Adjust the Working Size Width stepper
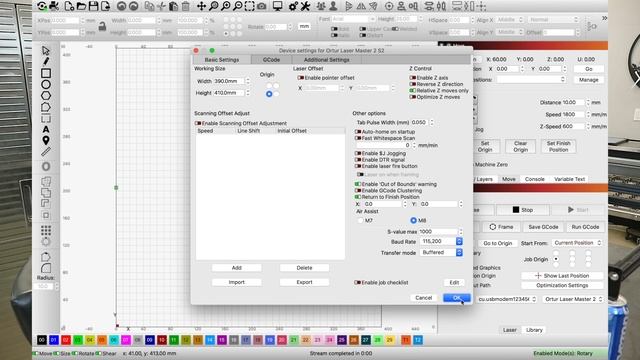The height and width of the screenshot is (360, 640). [x=248, y=81]
